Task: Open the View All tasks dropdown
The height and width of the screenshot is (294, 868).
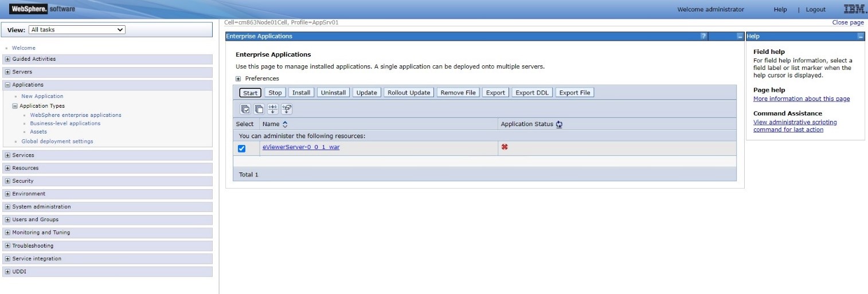Action: [77, 30]
